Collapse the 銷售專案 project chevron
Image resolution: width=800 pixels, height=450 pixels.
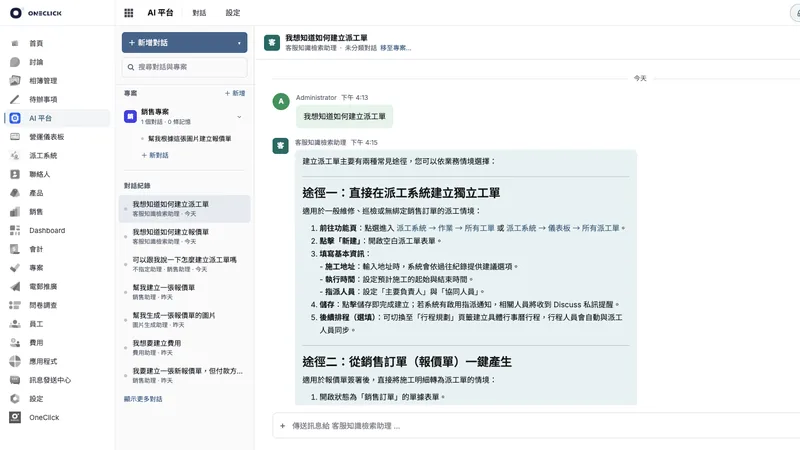point(239,117)
